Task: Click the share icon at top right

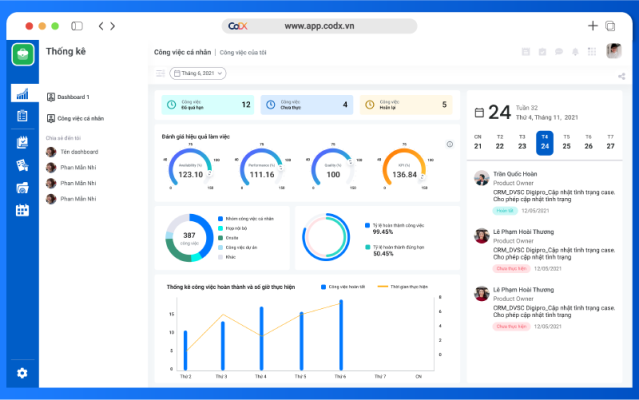Action: pos(621,76)
